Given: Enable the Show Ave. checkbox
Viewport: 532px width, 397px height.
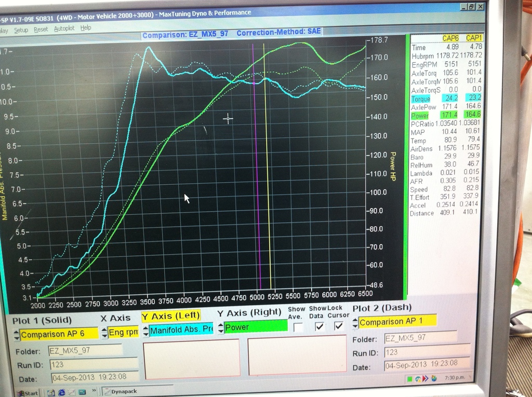Looking at the screenshot, I should coord(298,327).
